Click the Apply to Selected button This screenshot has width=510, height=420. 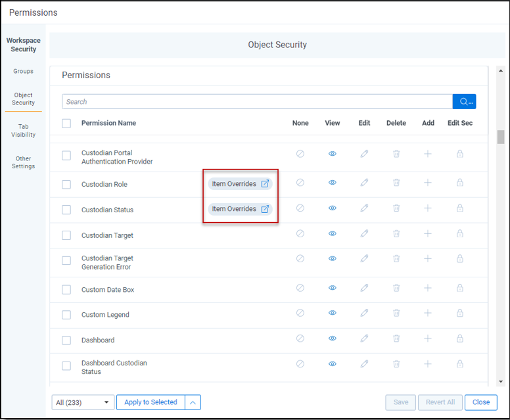[151, 402]
